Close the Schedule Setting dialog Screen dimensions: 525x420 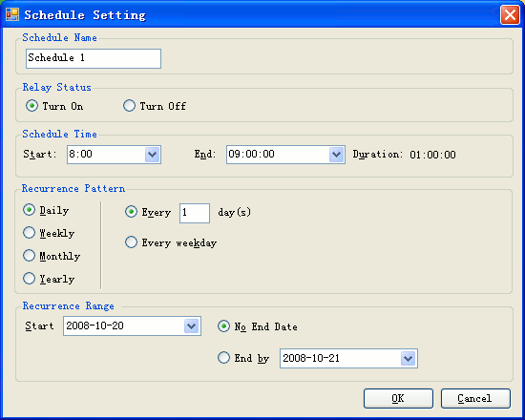pyautogui.click(x=510, y=15)
